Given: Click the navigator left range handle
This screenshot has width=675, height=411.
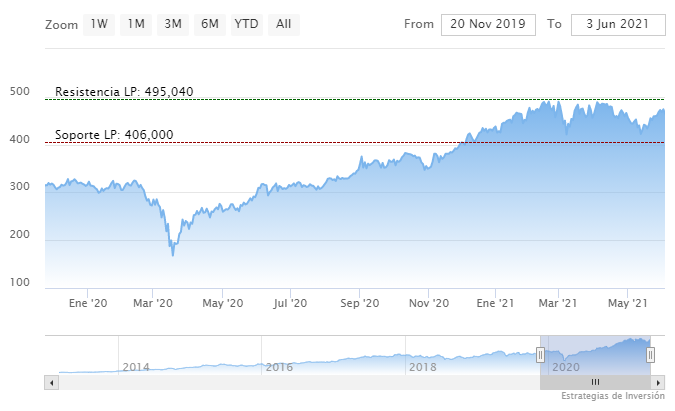Looking at the screenshot, I should (x=540, y=354).
